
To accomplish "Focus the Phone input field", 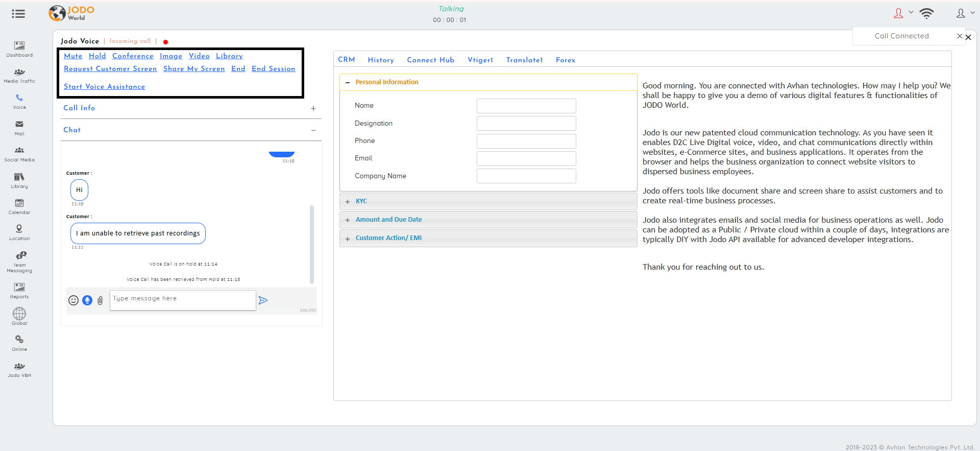I will (526, 141).
